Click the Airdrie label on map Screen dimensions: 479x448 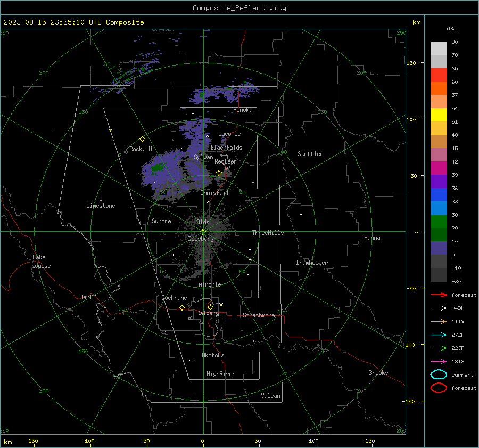coord(210,284)
